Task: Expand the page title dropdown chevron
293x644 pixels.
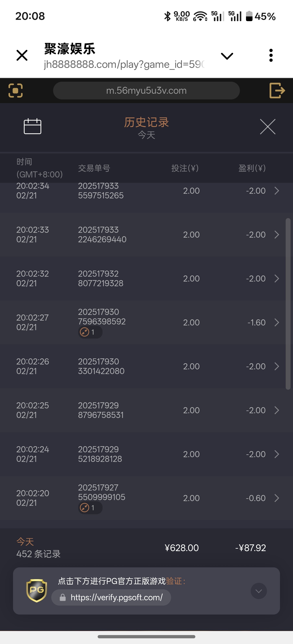Action: coord(227,56)
